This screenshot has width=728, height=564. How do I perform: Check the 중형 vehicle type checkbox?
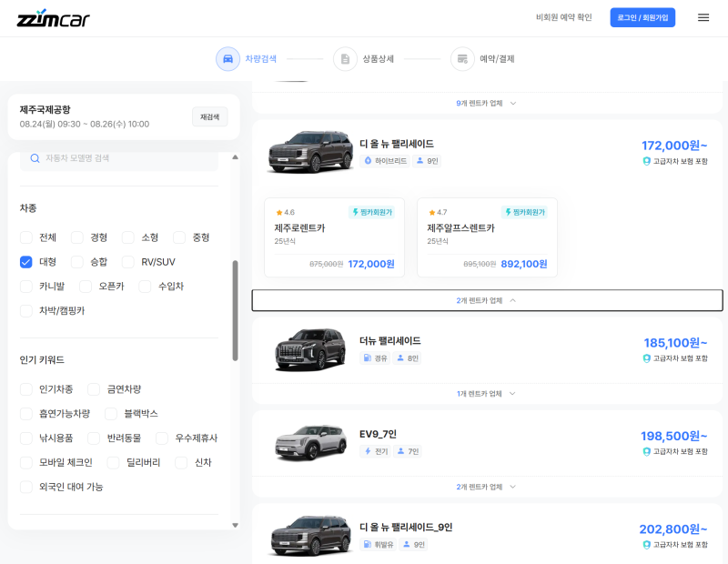click(x=179, y=237)
